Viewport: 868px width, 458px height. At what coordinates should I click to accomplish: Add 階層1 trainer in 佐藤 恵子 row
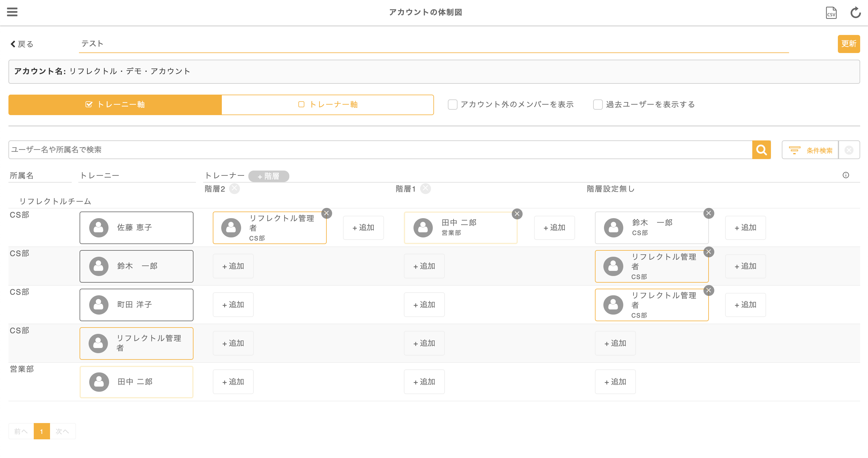pos(554,228)
